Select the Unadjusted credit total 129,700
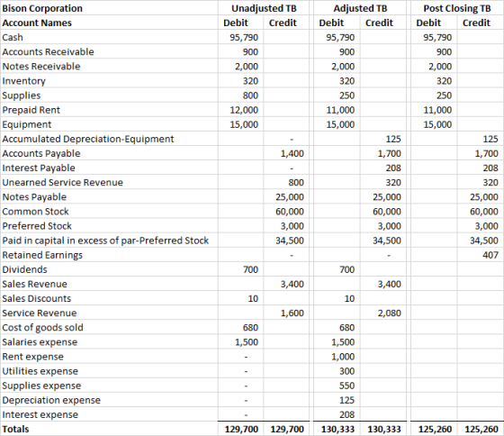The width and height of the screenshot is (504, 436). 287,429
